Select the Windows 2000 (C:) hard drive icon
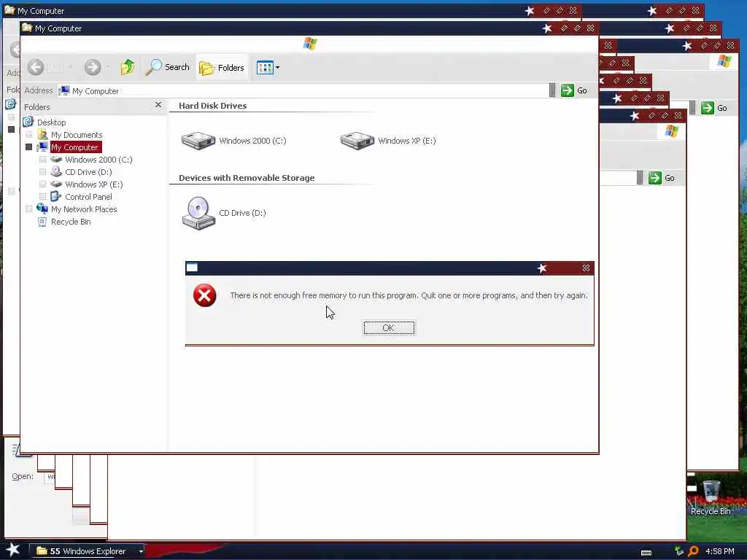This screenshot has width=747, height=560. (198, 141)
